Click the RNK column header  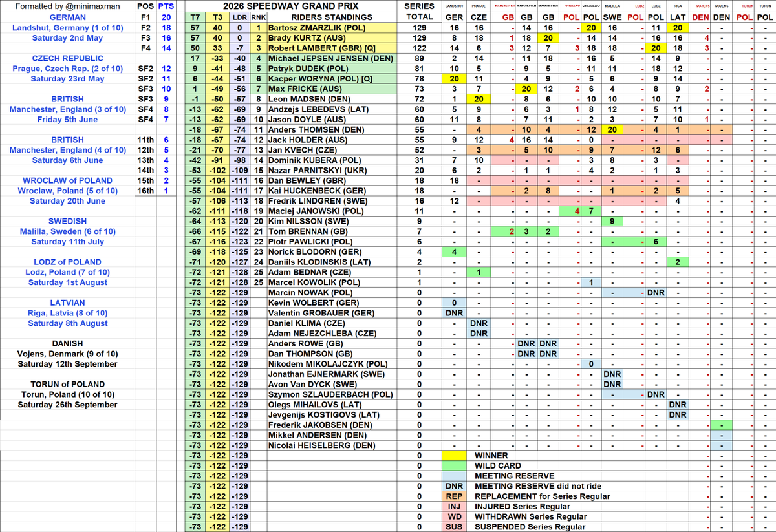258,17
